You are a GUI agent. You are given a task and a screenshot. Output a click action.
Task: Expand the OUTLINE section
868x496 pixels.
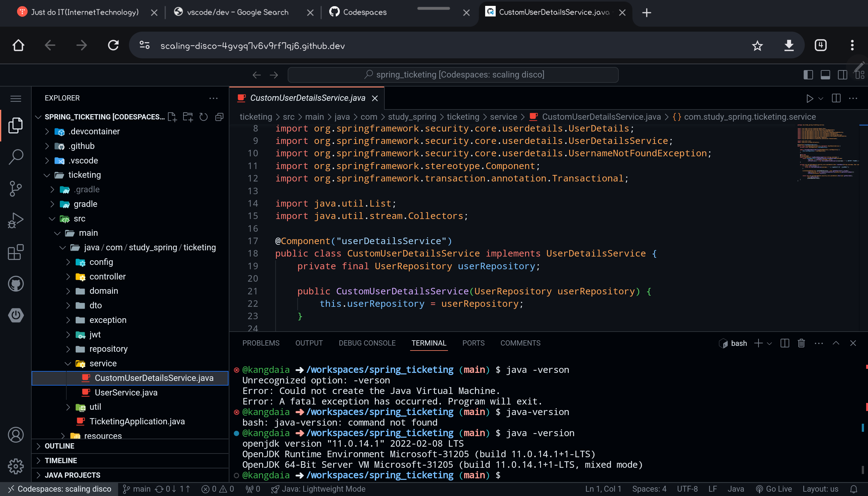click(60, 446)
